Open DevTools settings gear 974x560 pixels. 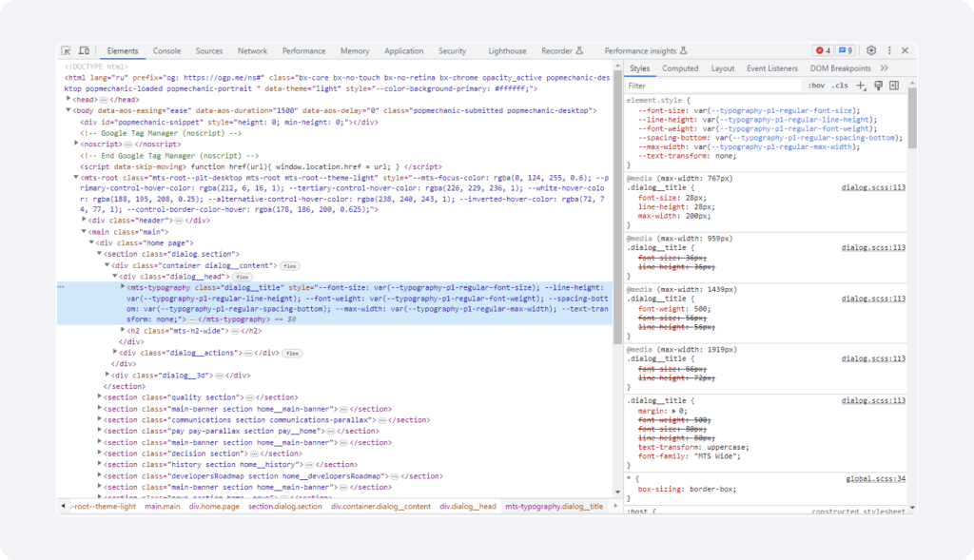tap(871, 51)
